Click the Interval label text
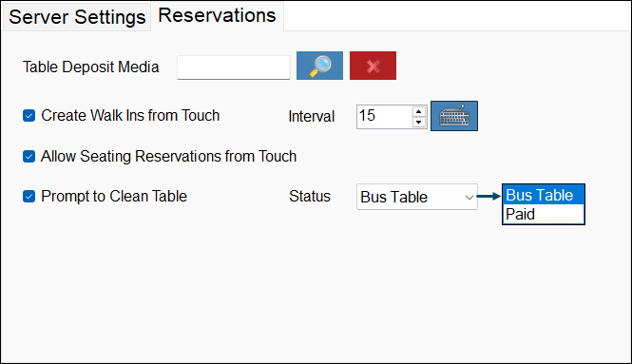The height and width of the screenshot is (364, 632). (x=311, y=117)
